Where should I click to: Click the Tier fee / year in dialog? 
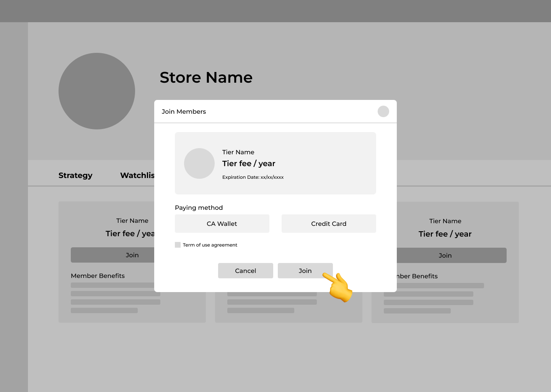(x=249, y=163)
